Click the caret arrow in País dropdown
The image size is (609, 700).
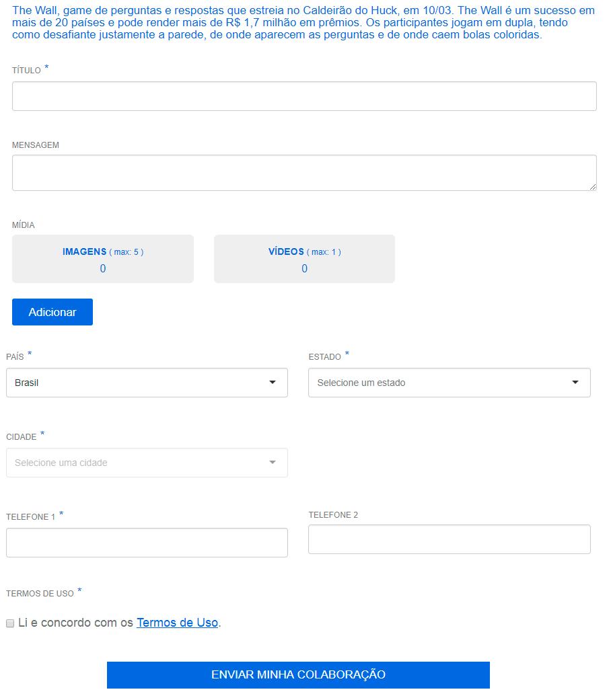tap(273, 383)
